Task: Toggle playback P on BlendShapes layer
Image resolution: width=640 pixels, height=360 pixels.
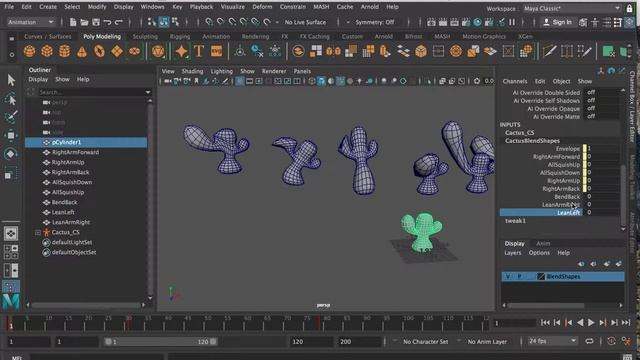Action: [519, 276]
